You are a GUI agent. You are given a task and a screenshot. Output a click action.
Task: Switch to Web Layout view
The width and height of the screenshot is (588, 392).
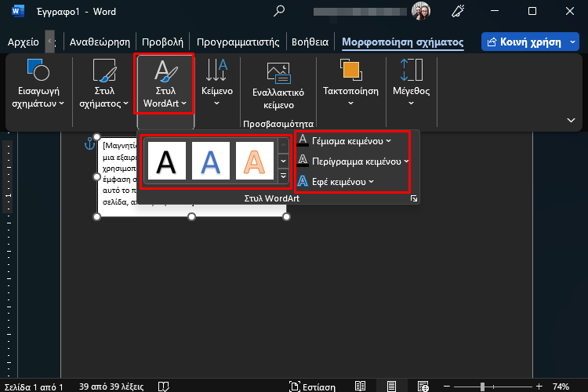pos(423,386)
